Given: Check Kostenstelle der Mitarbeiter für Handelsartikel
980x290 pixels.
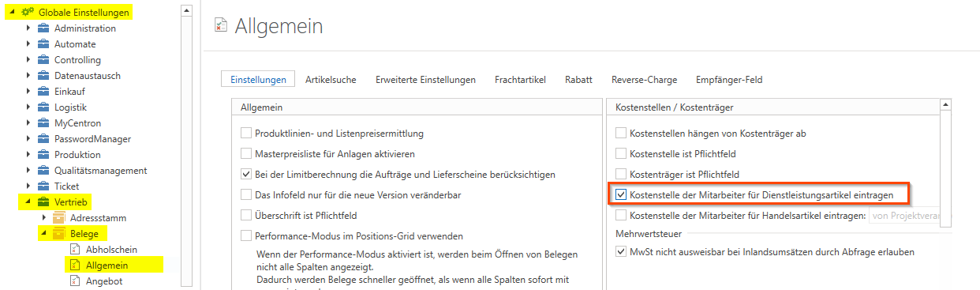Looking at the screenshot, I should 621,215.
